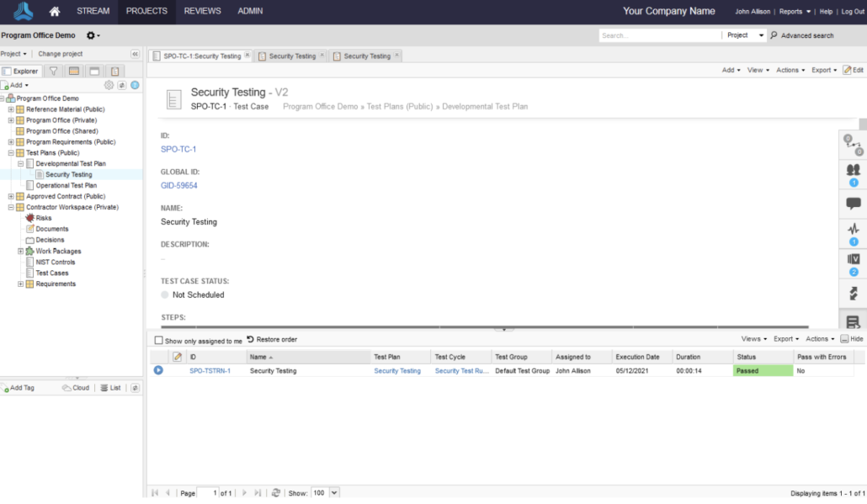Open the Add dropdown in Explorer panel
This screenshot has height=504, width=867.
[15, 85]
